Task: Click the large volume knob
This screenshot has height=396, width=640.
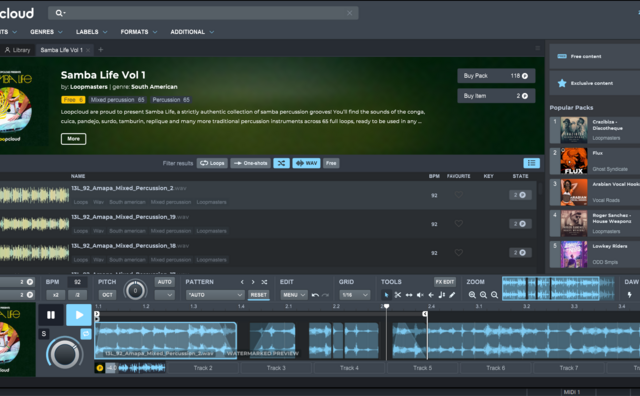Action: coord(64,354)
